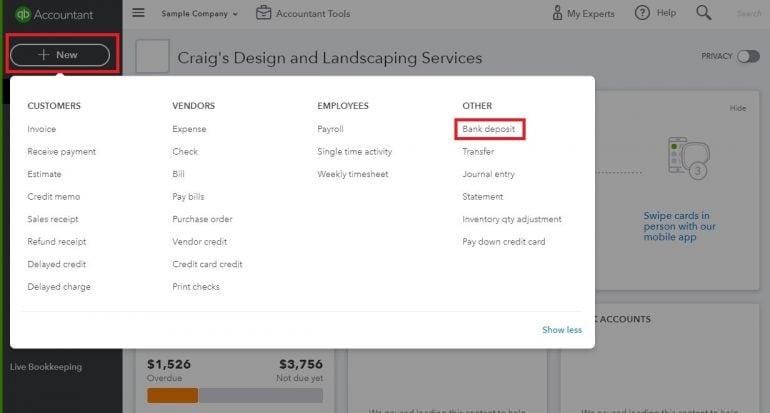
Task: Select Pay bills under Vendors
Action: point(188,197)
